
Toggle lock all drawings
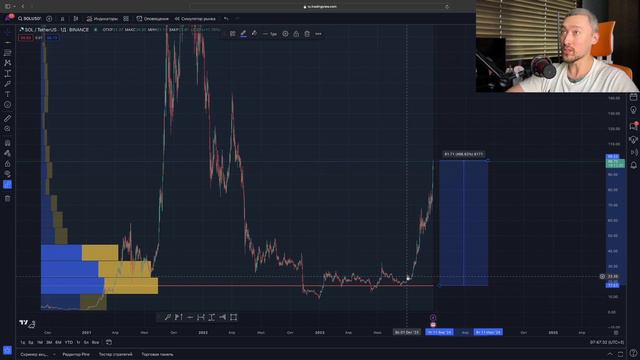pyautogui.click(x=8, y=164)
